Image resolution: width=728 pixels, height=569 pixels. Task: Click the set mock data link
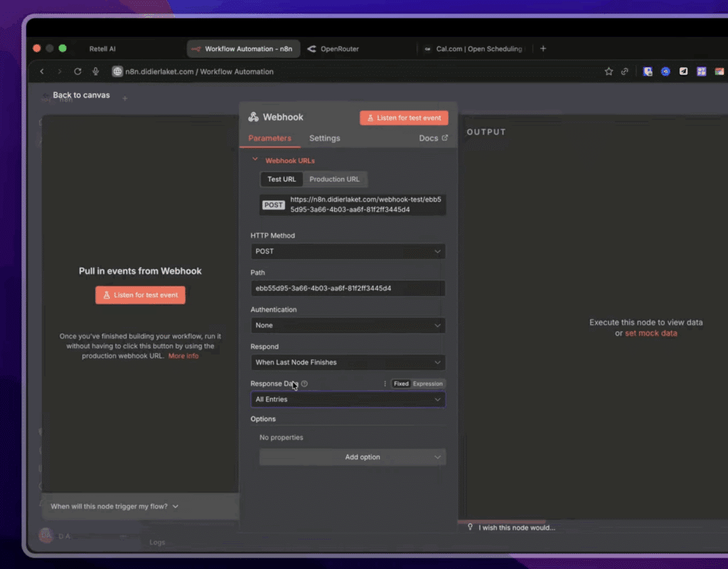coord(651,332)
